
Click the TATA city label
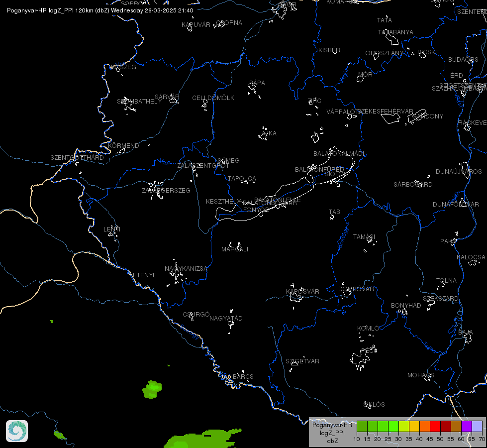tap(384, 20)
